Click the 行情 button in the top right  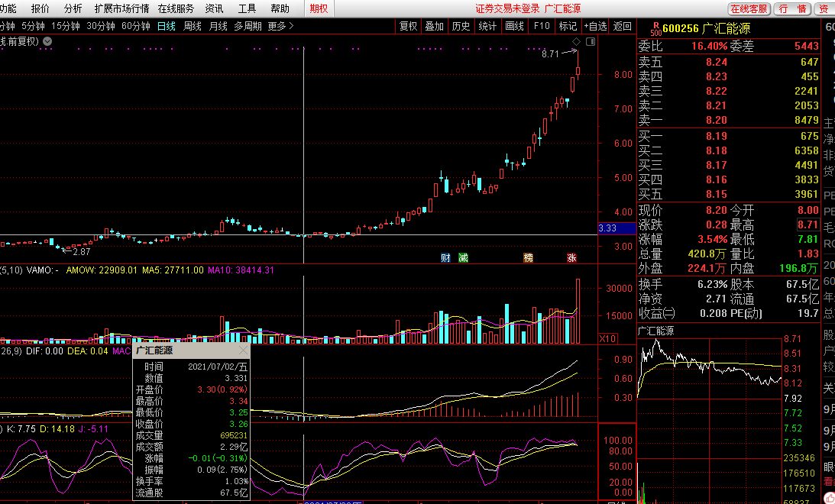click(792, 8)
